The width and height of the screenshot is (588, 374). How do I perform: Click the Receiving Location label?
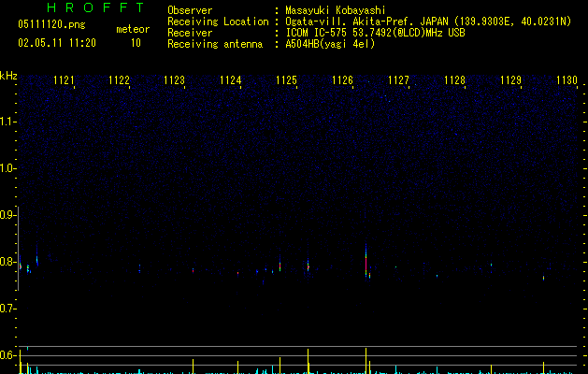(x=218, y=22)
